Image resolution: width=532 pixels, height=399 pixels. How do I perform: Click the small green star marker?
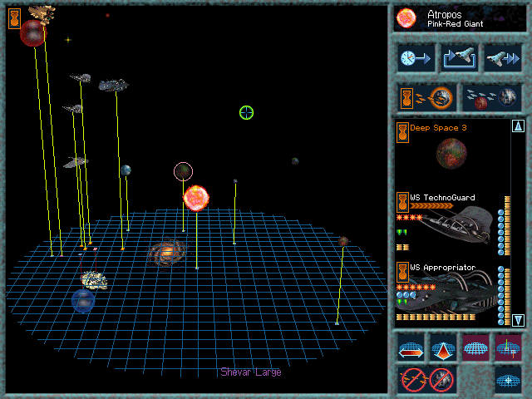click(x=68, y=40)
